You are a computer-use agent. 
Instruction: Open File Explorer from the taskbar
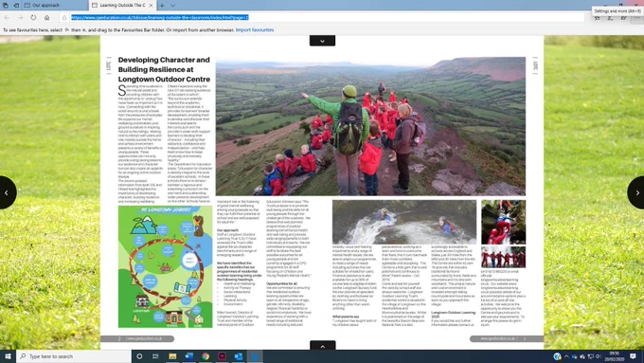(x=172, y=356)
